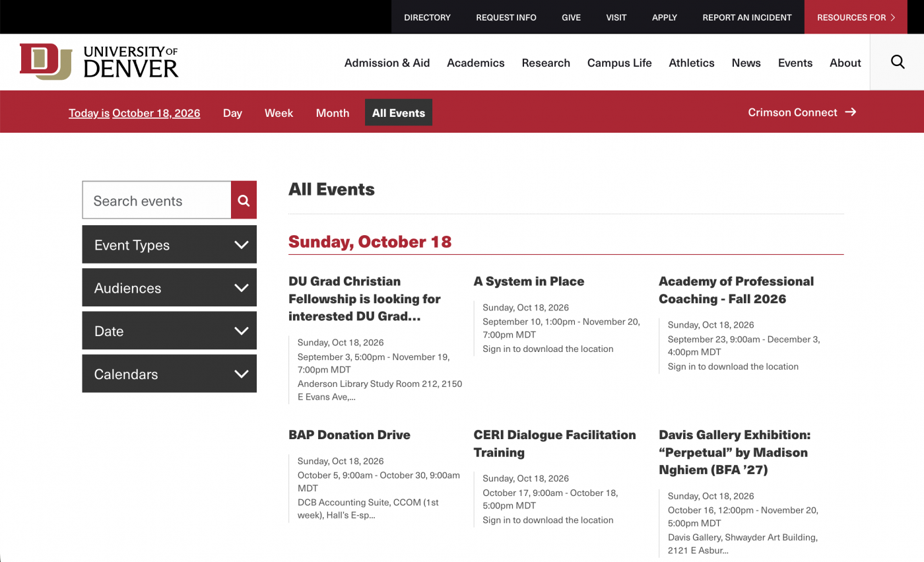Viewport: 924px width, 562px height.
Task: Open BAP Donation Drive event
Action: pyautogui.click(x=349, y=435)
